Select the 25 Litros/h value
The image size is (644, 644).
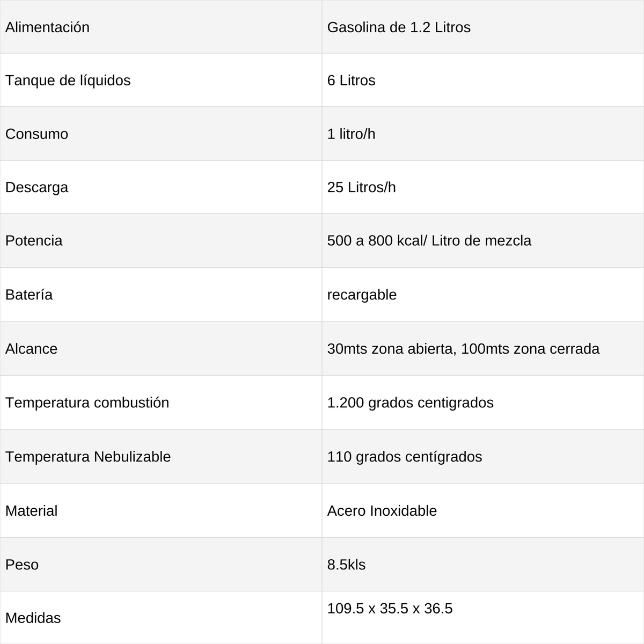(x=361, y=187)
